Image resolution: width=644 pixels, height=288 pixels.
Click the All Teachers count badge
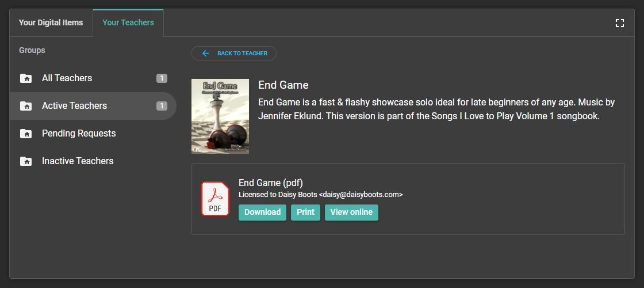[x=162, y=78]
